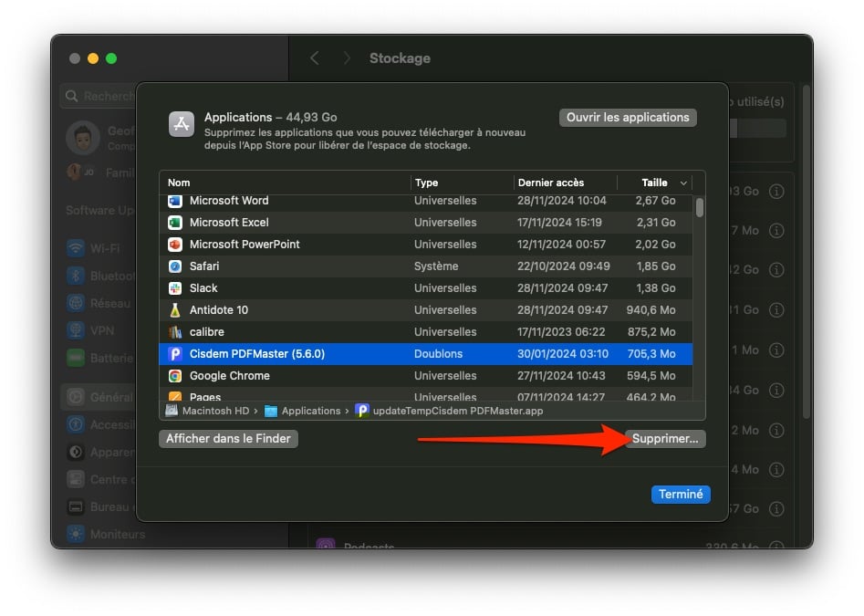Select the Antidote 10 flask icon

174,310
